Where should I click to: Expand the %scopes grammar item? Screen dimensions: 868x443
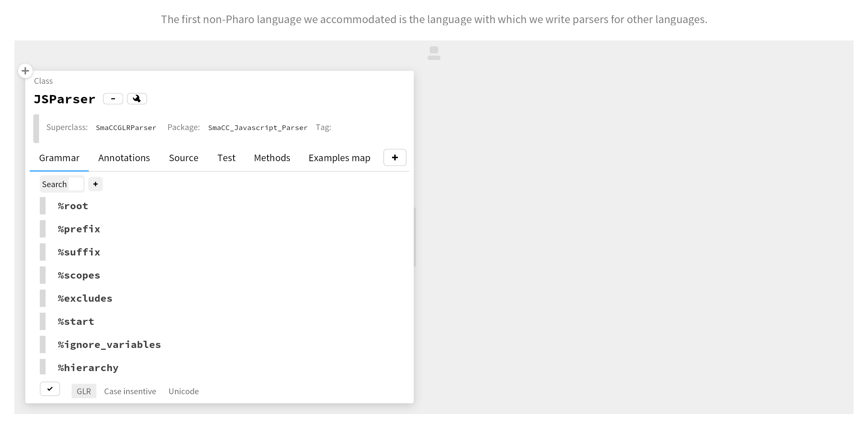(43, 275)
